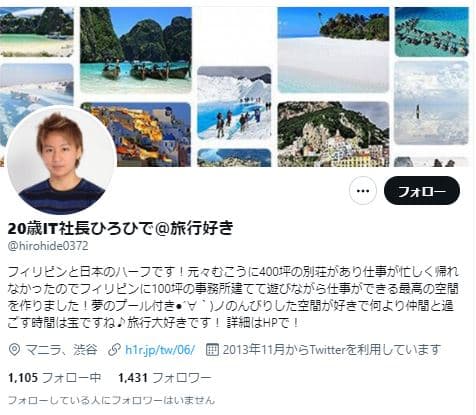Open the header photo of the cliffside village
The image size is (476, 415).
pyautogui.click(x=333, y=134)
